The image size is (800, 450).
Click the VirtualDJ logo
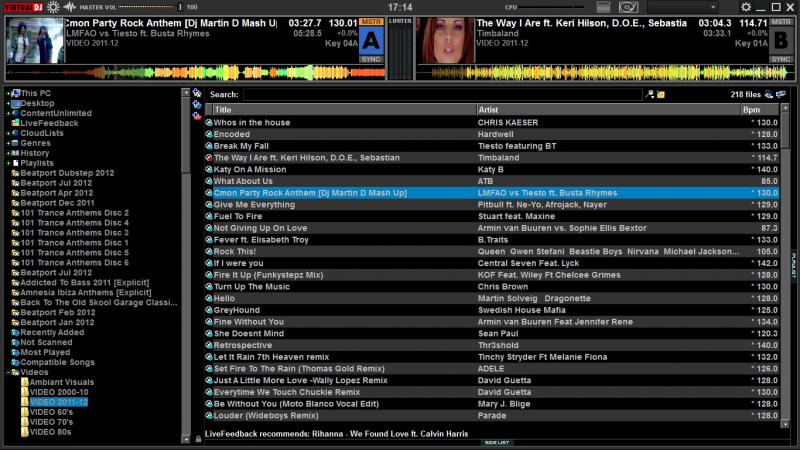coord(23,7)
